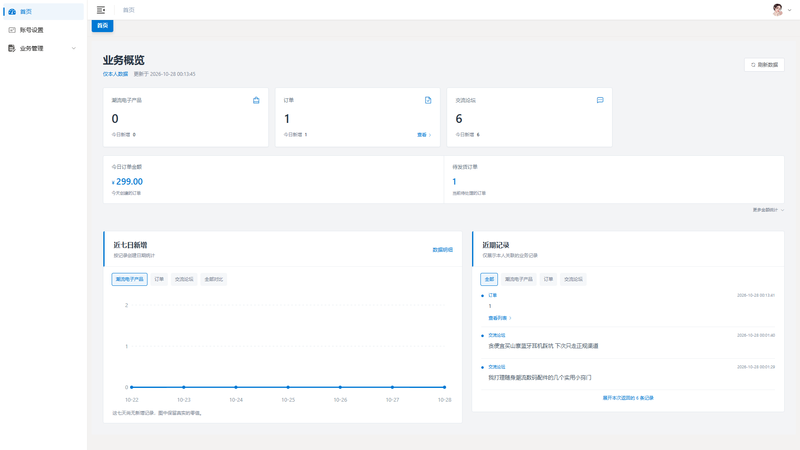Click the 仅本人数据 link
This screenshot has height=450, width=800.
[115, 74]
